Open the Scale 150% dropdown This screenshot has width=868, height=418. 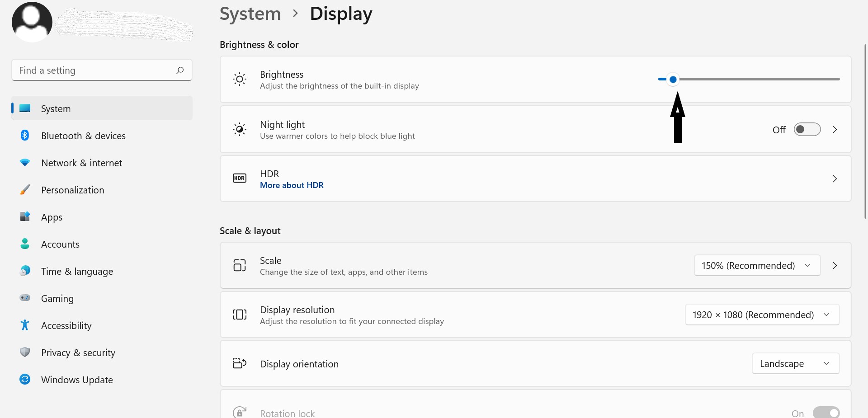click(757, 265)
